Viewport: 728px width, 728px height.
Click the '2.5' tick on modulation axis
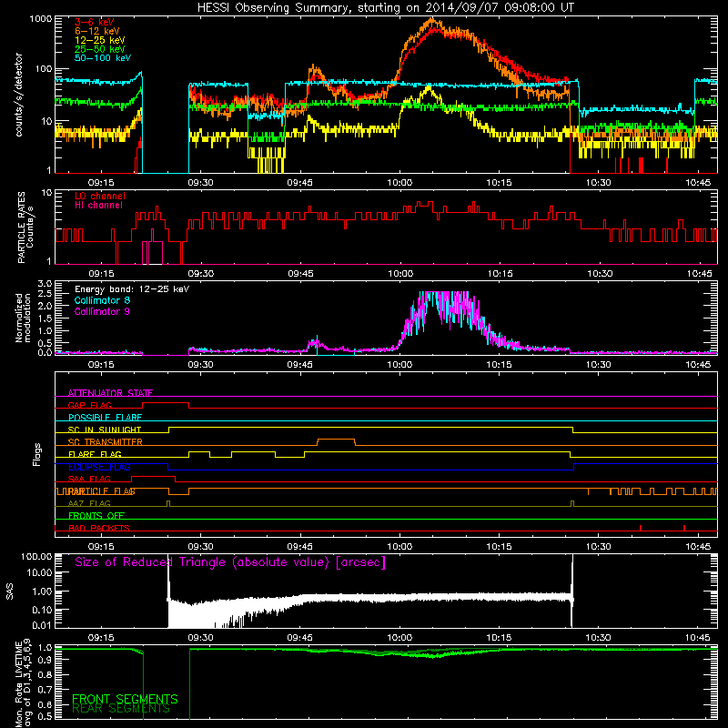click(45, 294)
